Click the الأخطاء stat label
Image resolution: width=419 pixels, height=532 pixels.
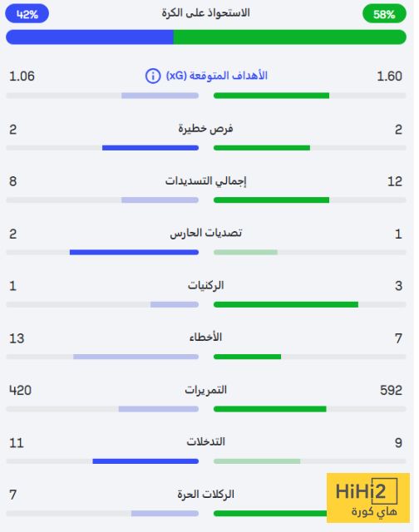(x=205, y=337)
